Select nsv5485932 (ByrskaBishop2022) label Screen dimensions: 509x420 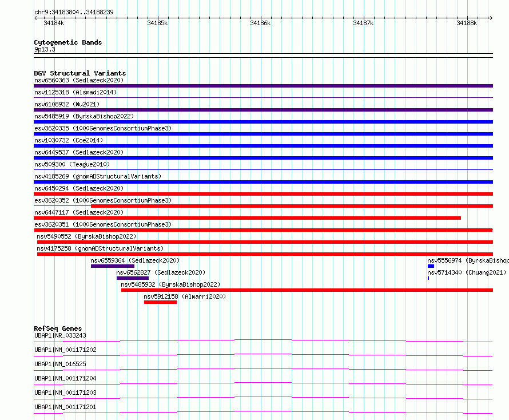pos(170,284)
